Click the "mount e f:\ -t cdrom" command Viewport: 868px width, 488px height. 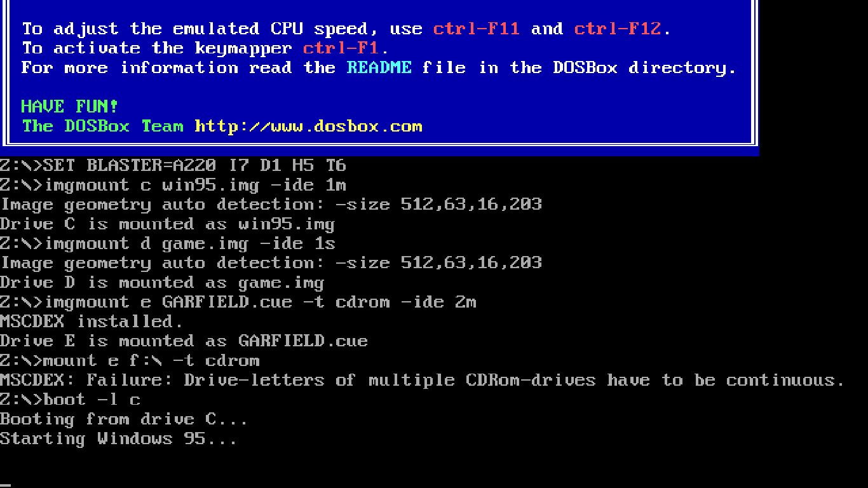click(151, 360)
